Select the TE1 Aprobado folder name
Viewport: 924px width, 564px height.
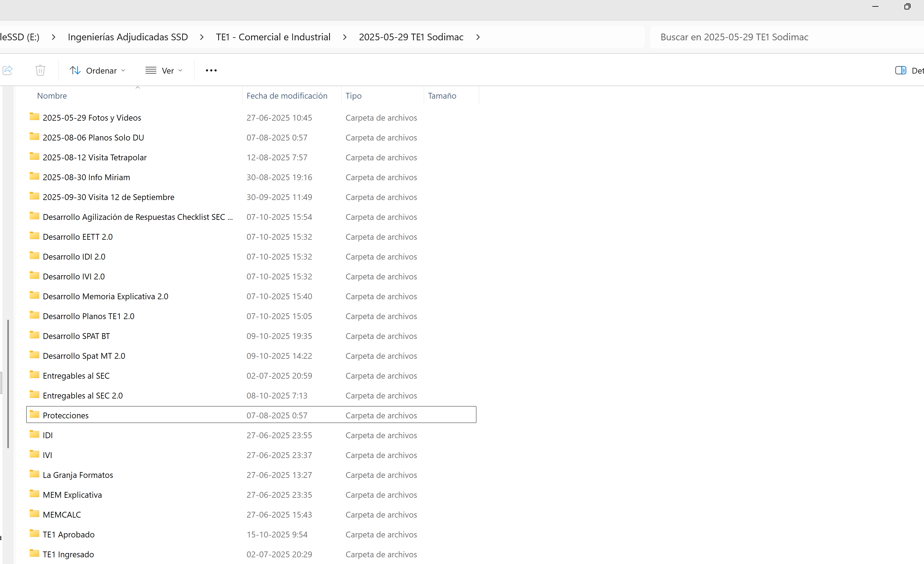pyautogui.click(x=69, y=535)
